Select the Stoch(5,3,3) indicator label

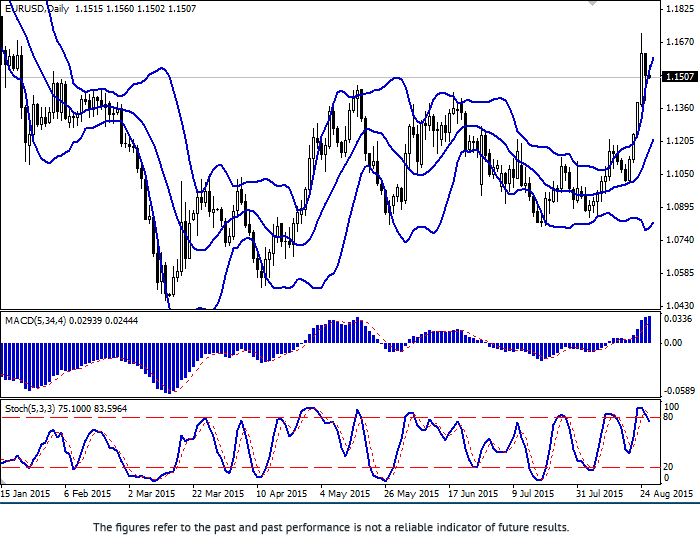30,409
